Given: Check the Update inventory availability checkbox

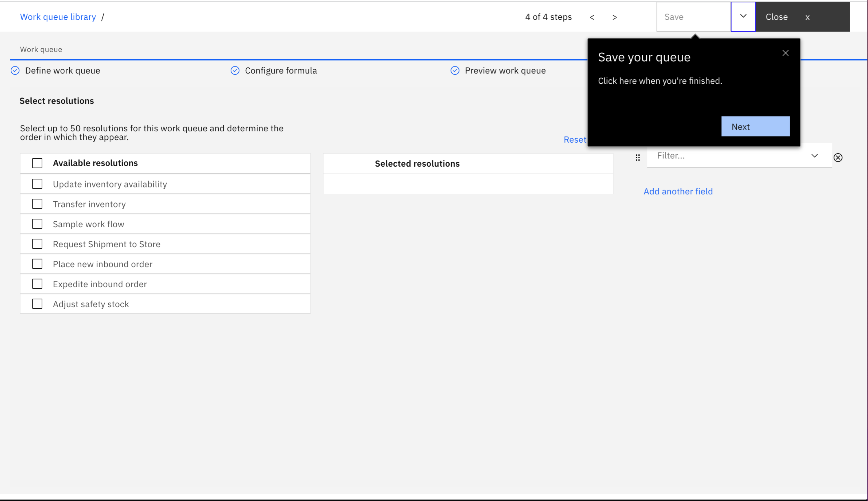Looking at the screenshot, I should 37,184.
